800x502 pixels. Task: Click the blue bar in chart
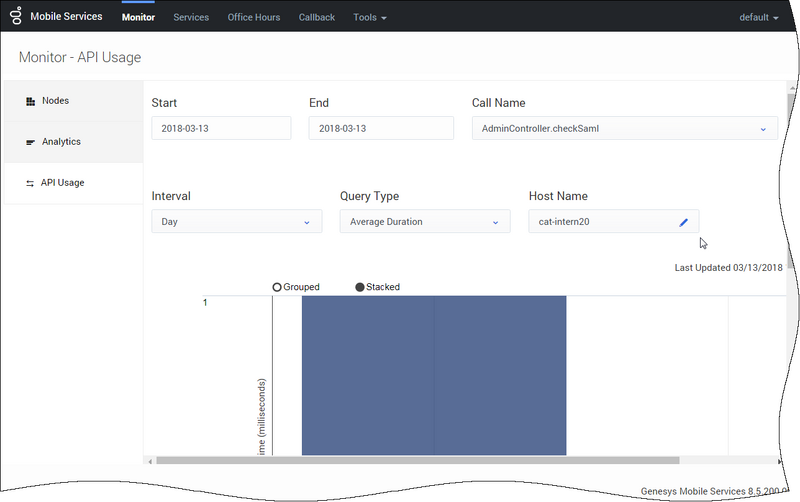pos(434,375)
